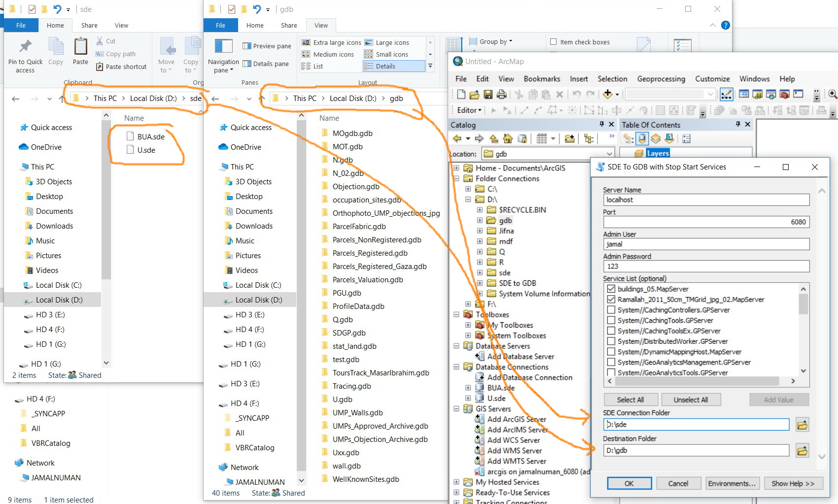838x504 pixels.
Task: Click Cancel in SDE To GDB dialog
Action: click(678, 483)
